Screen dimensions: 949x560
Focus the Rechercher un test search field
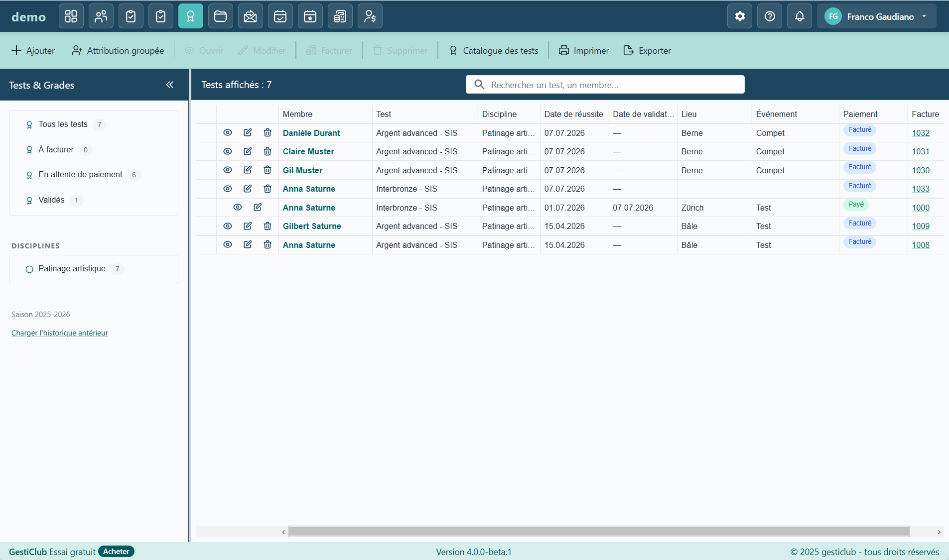[x=605, y=85]
